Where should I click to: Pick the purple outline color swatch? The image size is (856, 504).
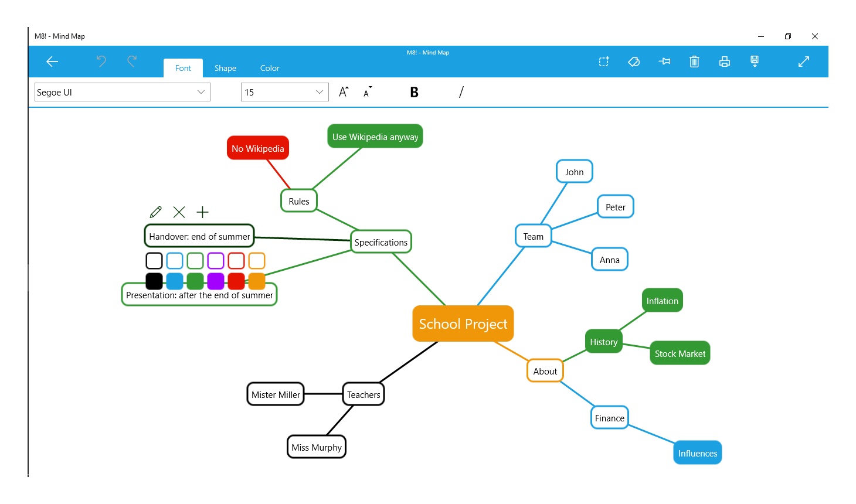pos(216,261)
